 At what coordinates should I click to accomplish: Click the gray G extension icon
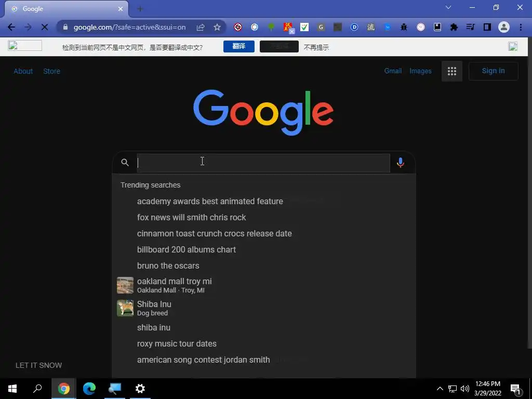pos(321,27)
